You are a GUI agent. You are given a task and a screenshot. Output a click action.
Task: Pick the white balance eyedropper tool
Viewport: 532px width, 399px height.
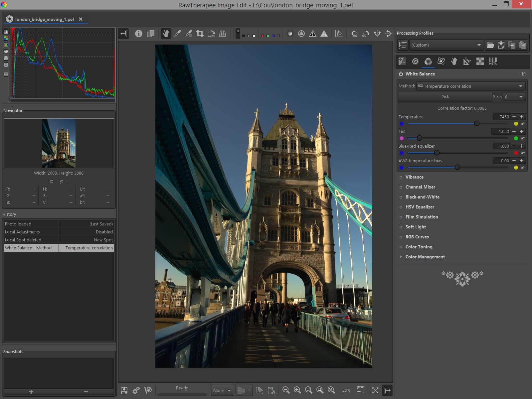click(177, 34)
